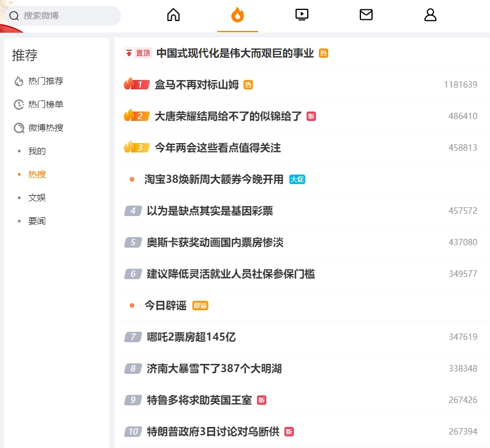Select the hot flame tab icon
This screenshot has height=448, width=490.
(238, 15)
